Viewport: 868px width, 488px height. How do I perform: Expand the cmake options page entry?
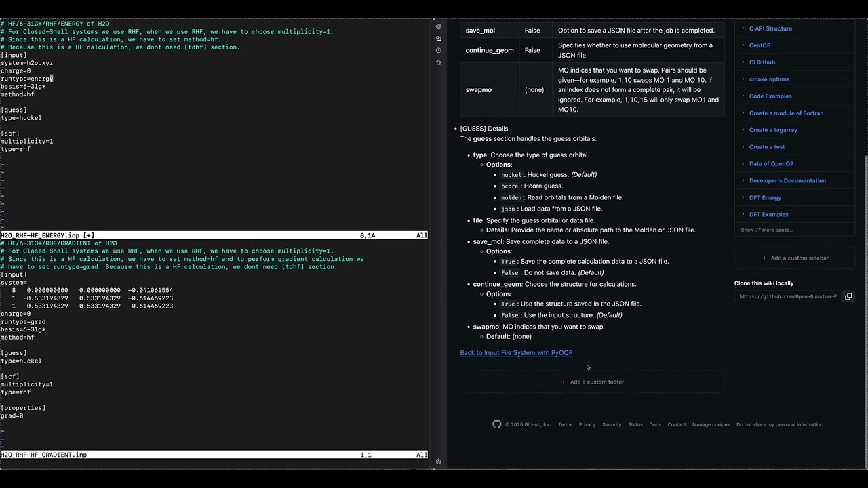coord(743,79)
